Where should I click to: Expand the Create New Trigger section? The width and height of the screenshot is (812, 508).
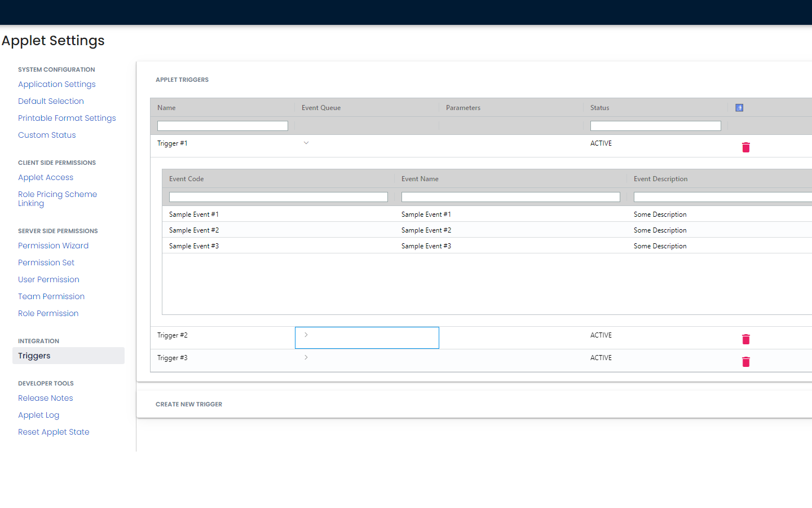(189, 404)
